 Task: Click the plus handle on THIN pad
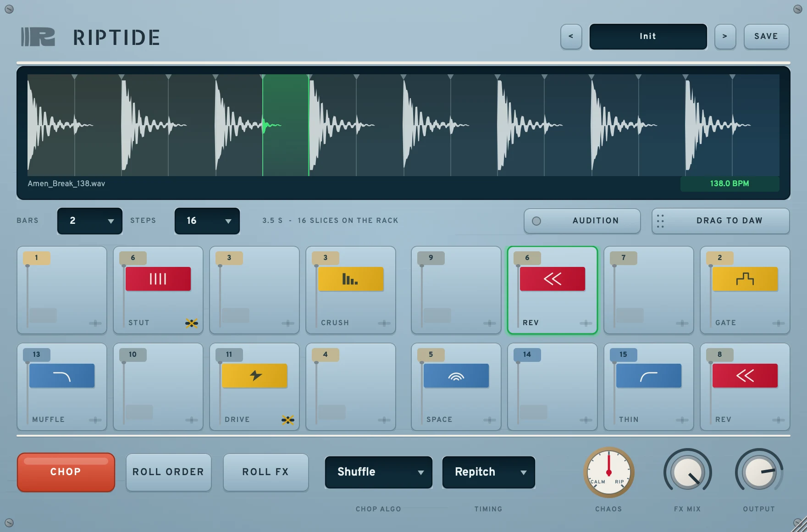(x=682, y=420)
